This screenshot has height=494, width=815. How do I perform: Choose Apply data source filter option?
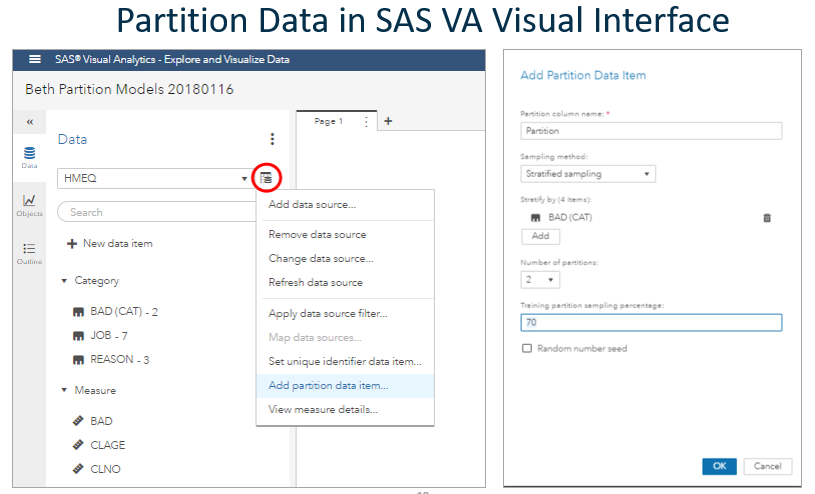[x=327, y=314]
